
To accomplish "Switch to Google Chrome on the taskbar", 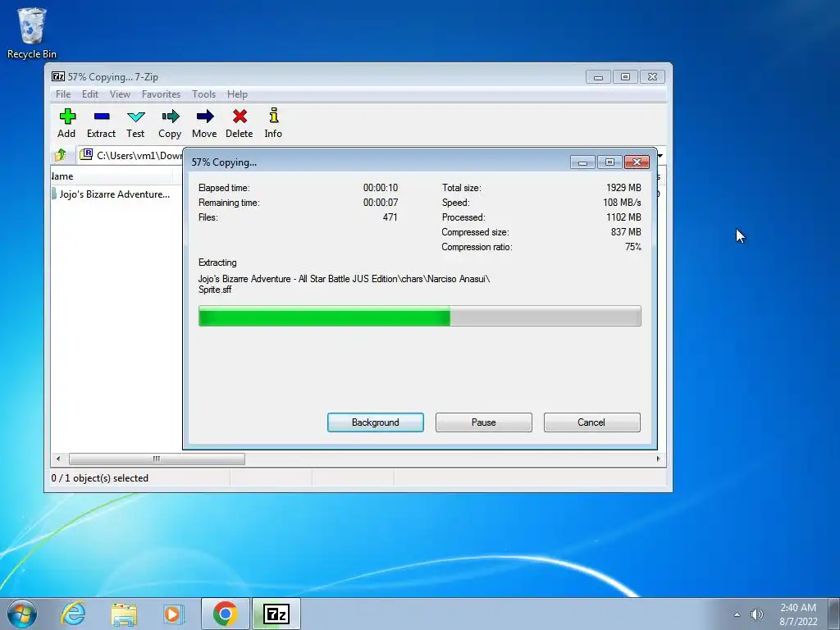I will (226, 614).
